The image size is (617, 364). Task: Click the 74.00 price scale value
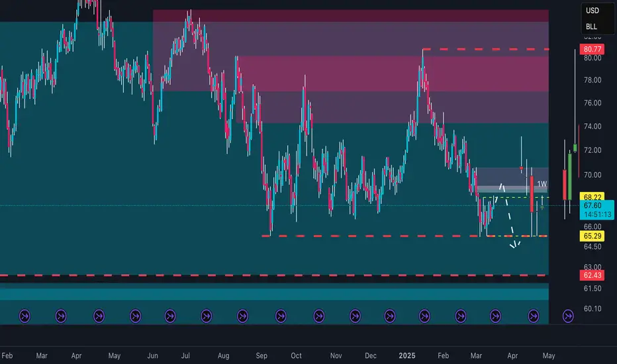click(x=593, y=126)
